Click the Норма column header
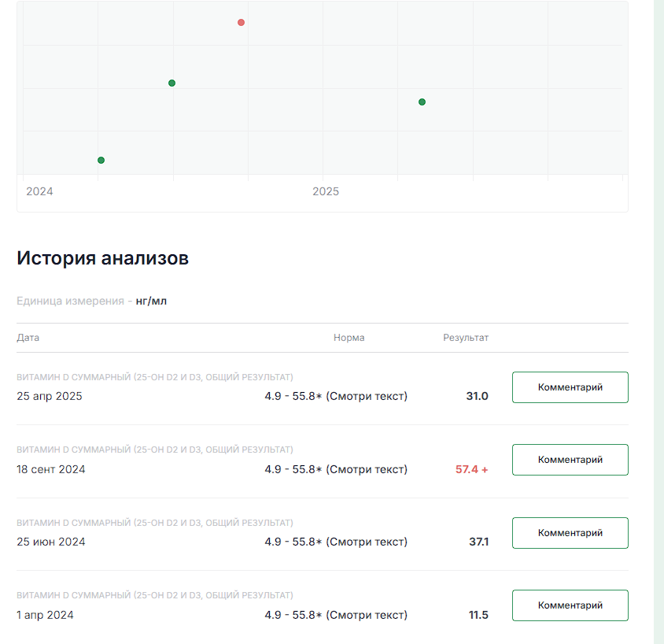This screenshot has height=644, width=664. tap(349, 338)
